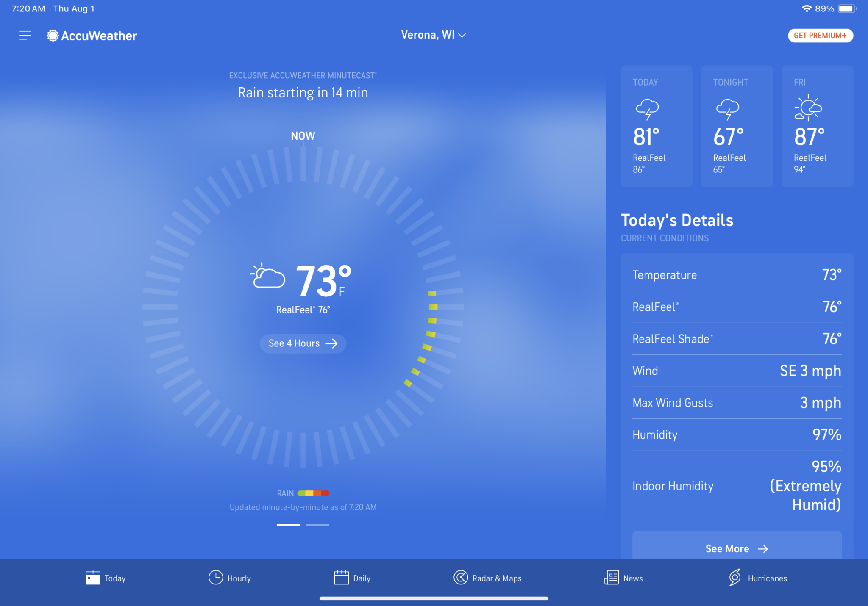868x606 pixels.
Task: Open the FRI 87° forecast card
Action: (818, 126)
